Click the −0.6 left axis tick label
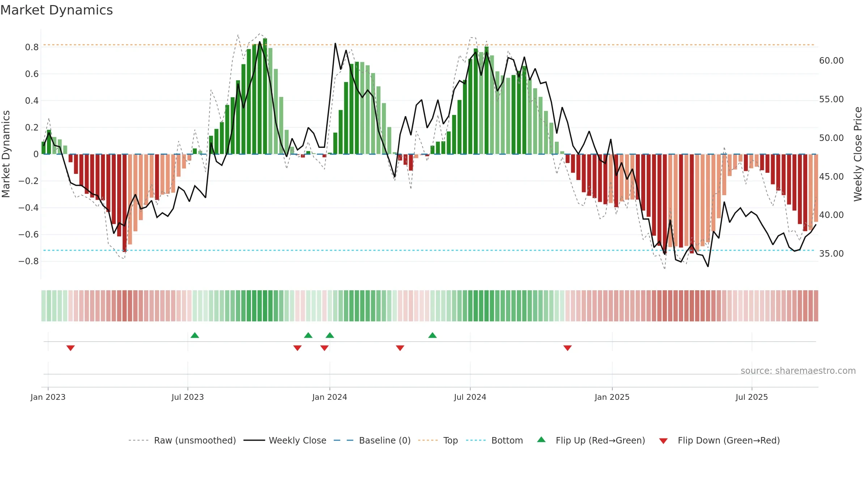The width and height of the screenshot is (868, 488). pyautogui.click(x=29, y=235)
